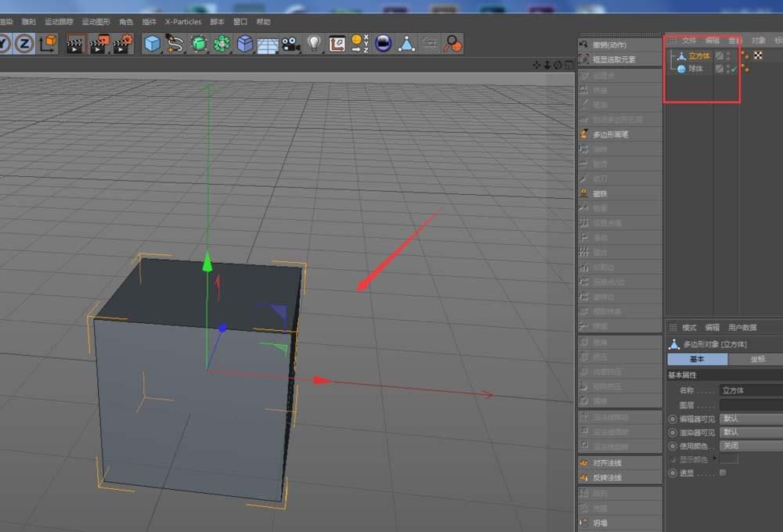Image resolution: width=783 pixels, height=532 pixels.
Task: Click the Render to Picture Viewer icon
Action: click(98, 45)
